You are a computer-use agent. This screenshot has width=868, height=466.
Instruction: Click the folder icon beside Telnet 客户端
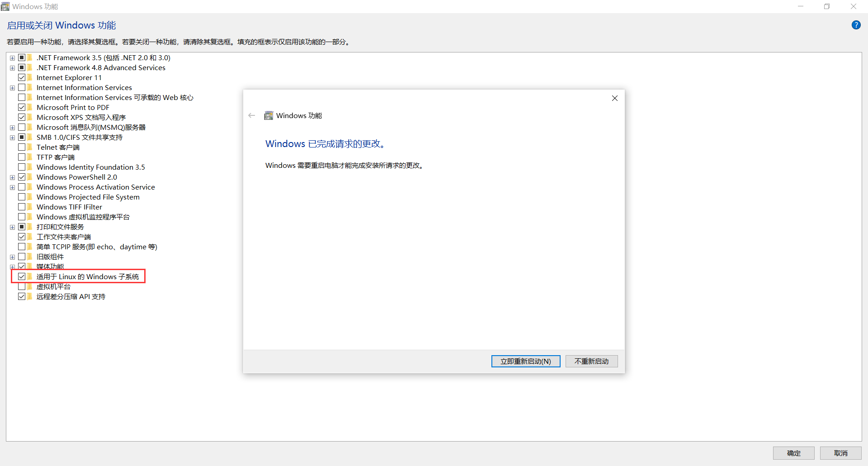pos(30,147)
